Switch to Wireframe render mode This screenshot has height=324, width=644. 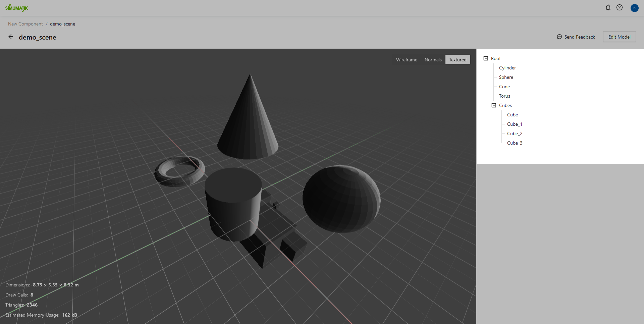pos(406,60)
